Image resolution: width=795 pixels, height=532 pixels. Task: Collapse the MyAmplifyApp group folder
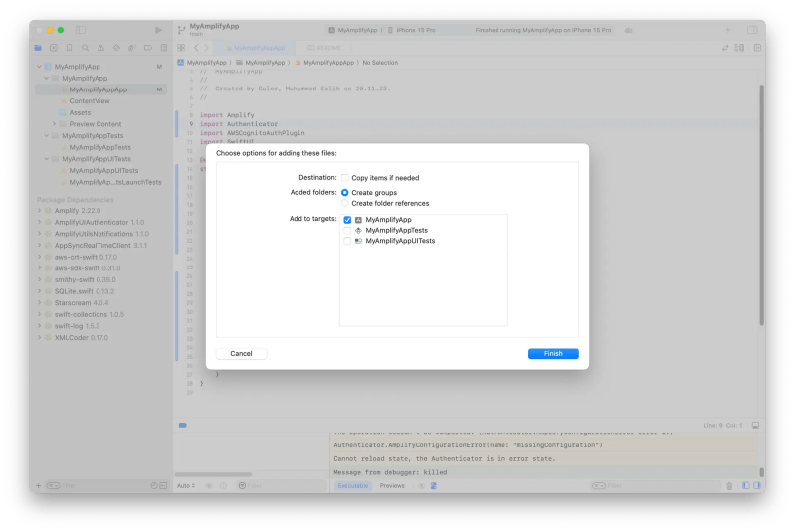click(x=47, y=78)
